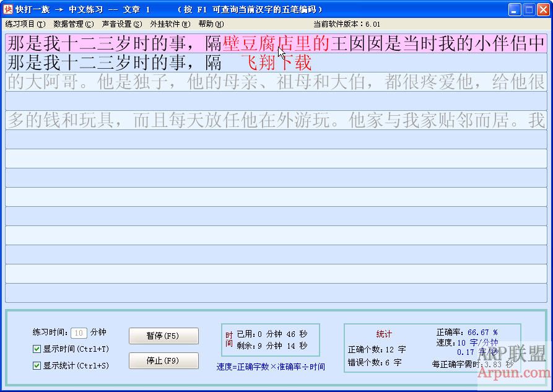Image resolution: width=553 pixels, height=392 pixels.
Task: Click the 练习时间 minutes input field
Action: pyautogui.click(x=79, y=333)
